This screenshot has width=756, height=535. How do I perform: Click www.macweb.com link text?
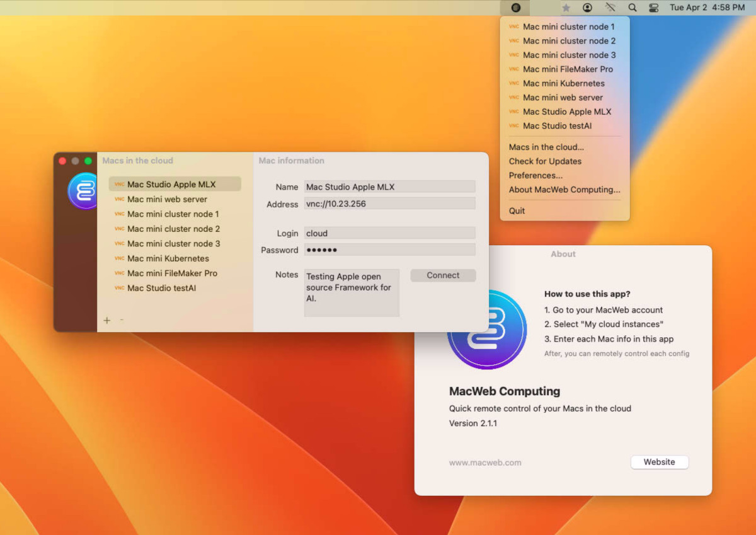(x=485, y=463)
